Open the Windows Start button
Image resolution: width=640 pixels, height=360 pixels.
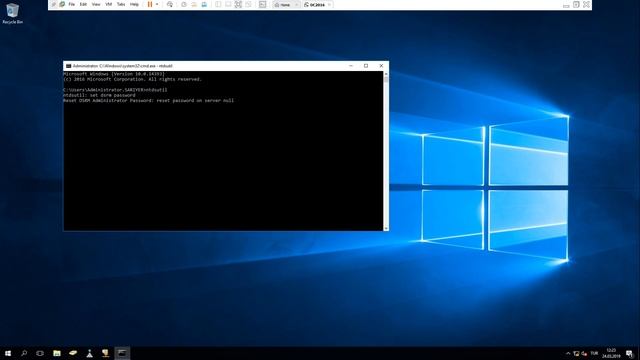click(8, 353)
